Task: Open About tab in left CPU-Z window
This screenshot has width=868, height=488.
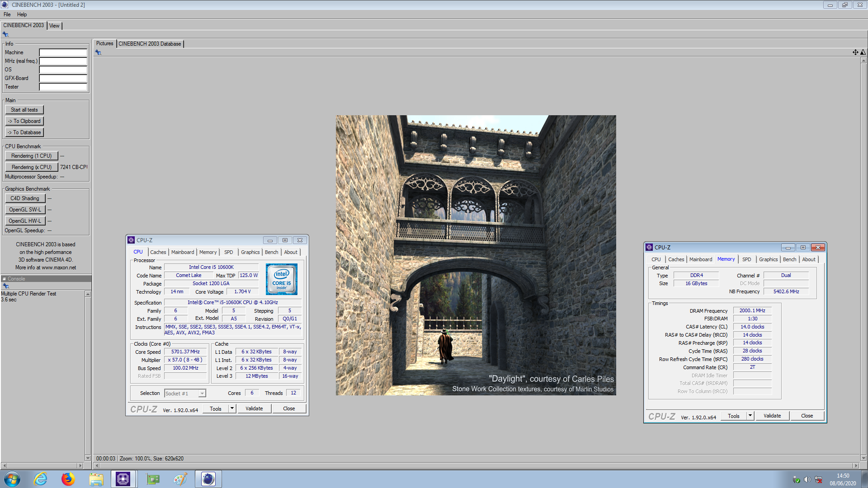Action: (291, 252)
